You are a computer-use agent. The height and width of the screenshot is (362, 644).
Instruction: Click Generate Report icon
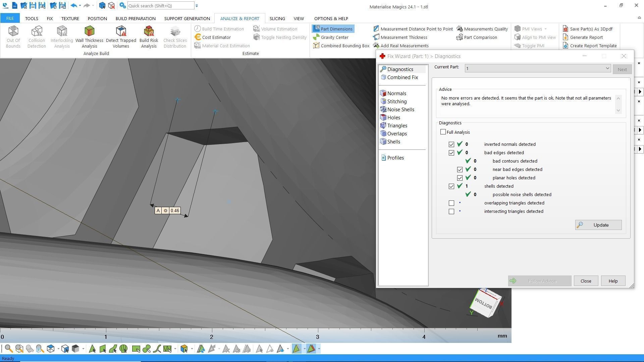coord(566,37)
